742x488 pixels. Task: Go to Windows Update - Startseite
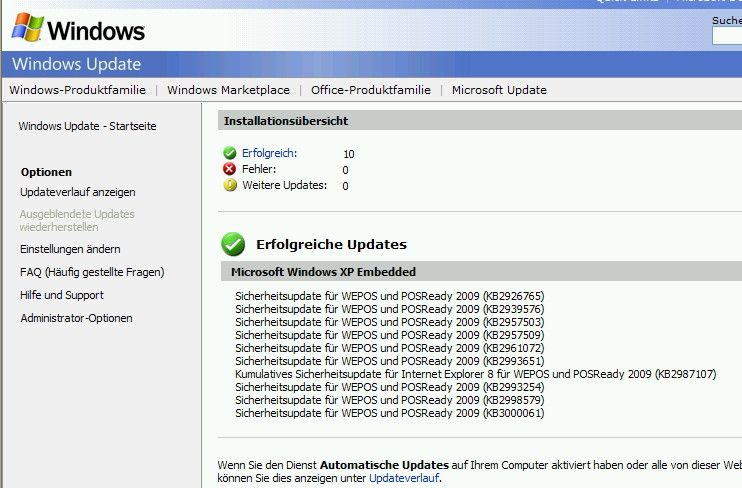87,126
